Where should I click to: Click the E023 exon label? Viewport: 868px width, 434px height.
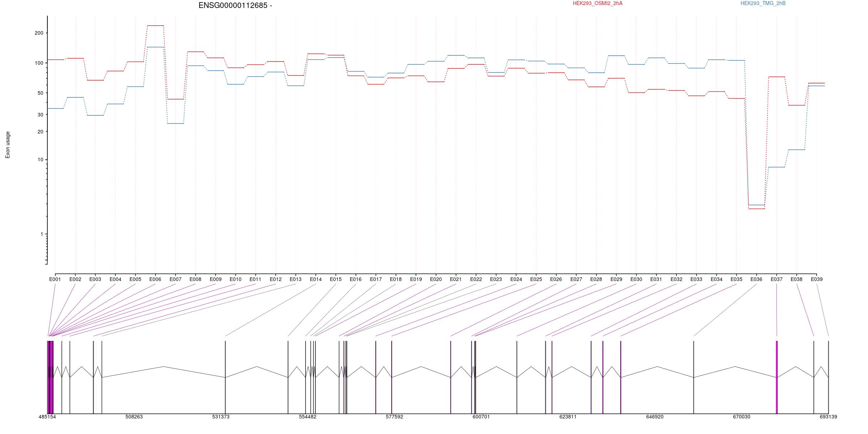pos(496,279)
